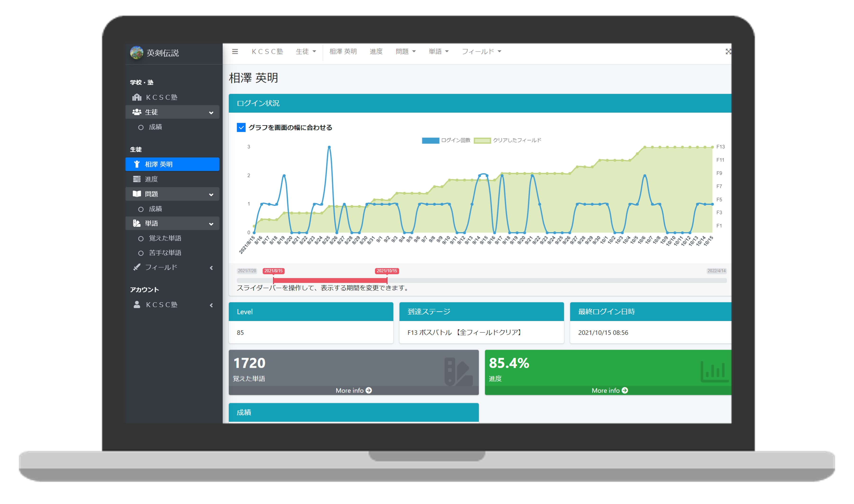
Task: Click the swatchbook icon on 1720 card
Action: 458,372
